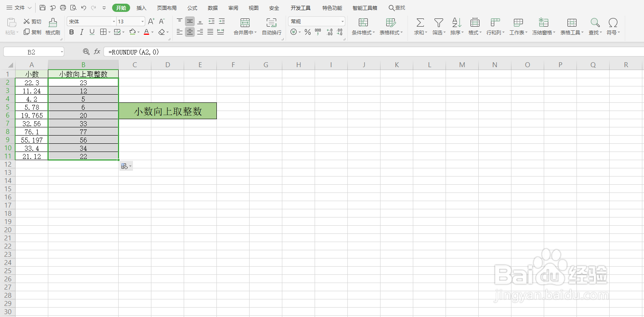
Task: Undo the last action
Action: [x=83, y=8]
